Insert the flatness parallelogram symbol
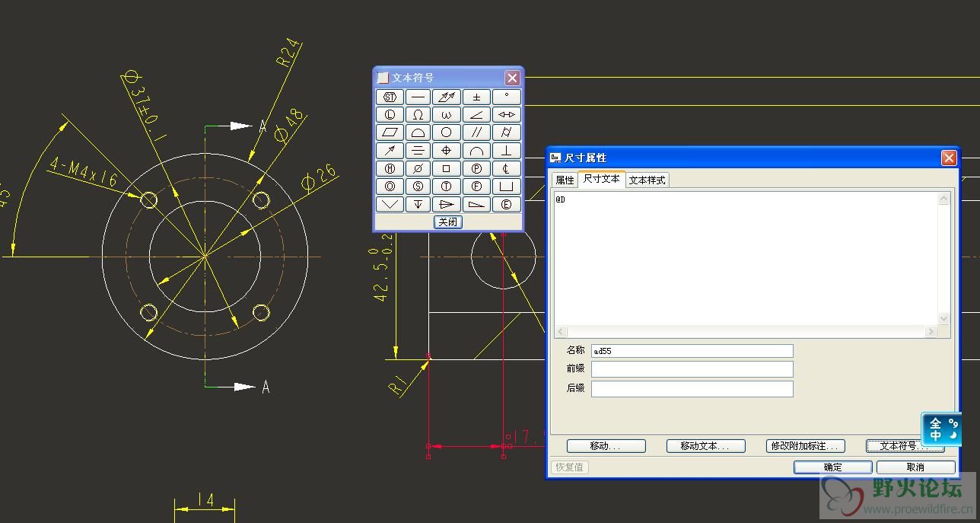This screenshot has height=523, width=980. (x=390, y=132)
